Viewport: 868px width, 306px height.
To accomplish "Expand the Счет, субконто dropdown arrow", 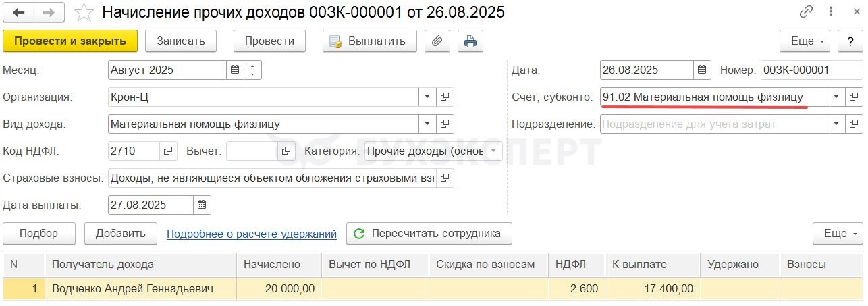I will point(836,97).
